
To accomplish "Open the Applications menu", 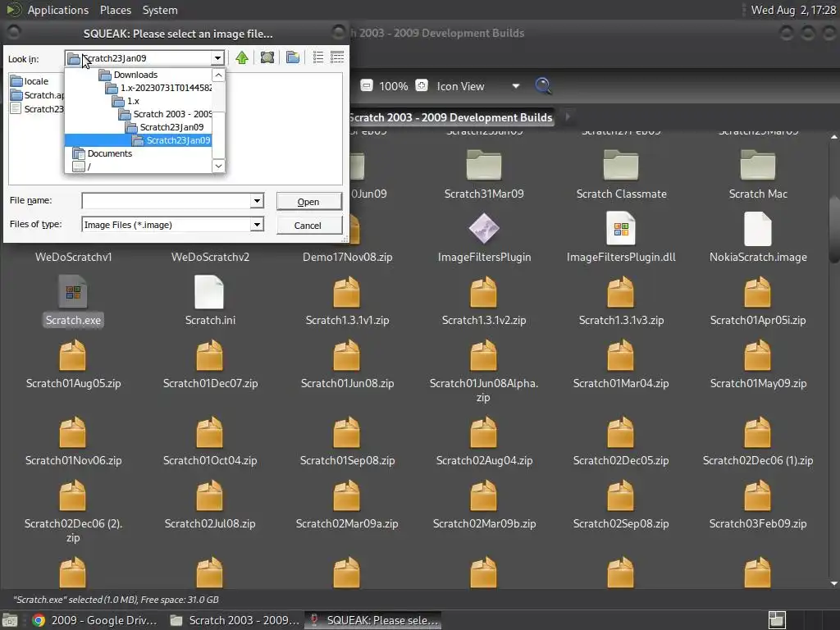I will (58, 10).
